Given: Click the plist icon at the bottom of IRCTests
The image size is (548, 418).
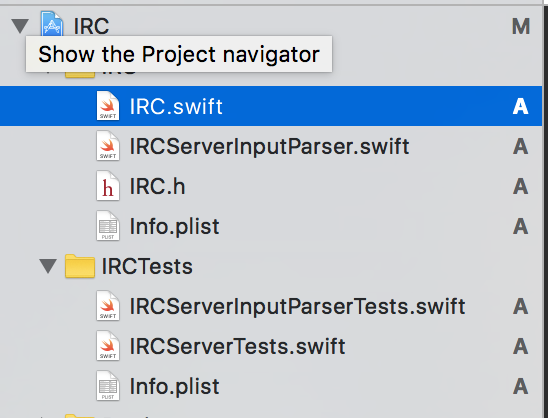Looking at the screenshot, I should pyautogui.click(x=108, y=386).
